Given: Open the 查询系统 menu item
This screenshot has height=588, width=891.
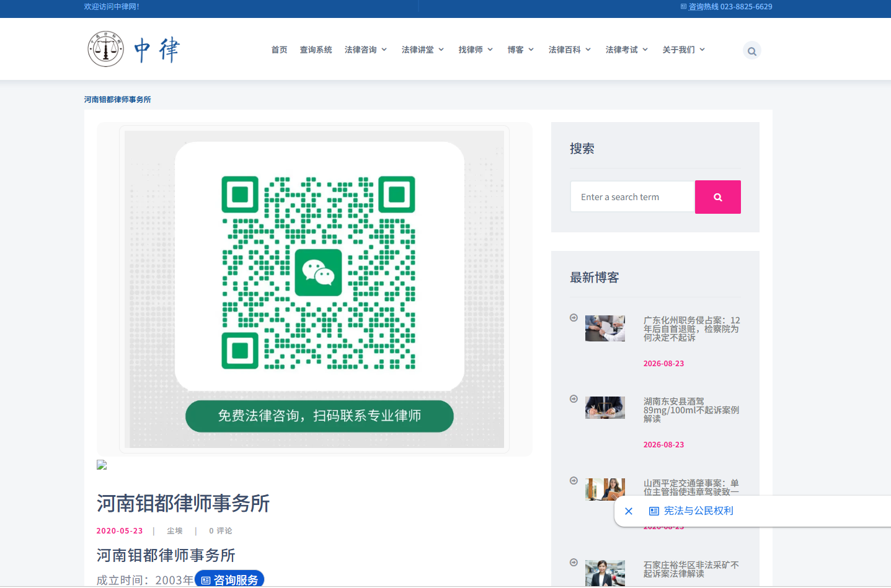Looking at the screenshot, I should (316, 50).
